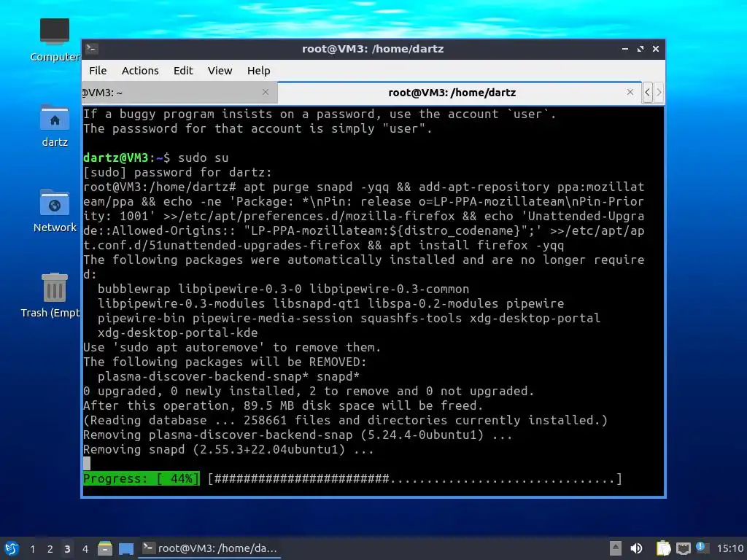Switch to workspace 1
The height and width of the screenshot is (560, 747).
[32, 549]
